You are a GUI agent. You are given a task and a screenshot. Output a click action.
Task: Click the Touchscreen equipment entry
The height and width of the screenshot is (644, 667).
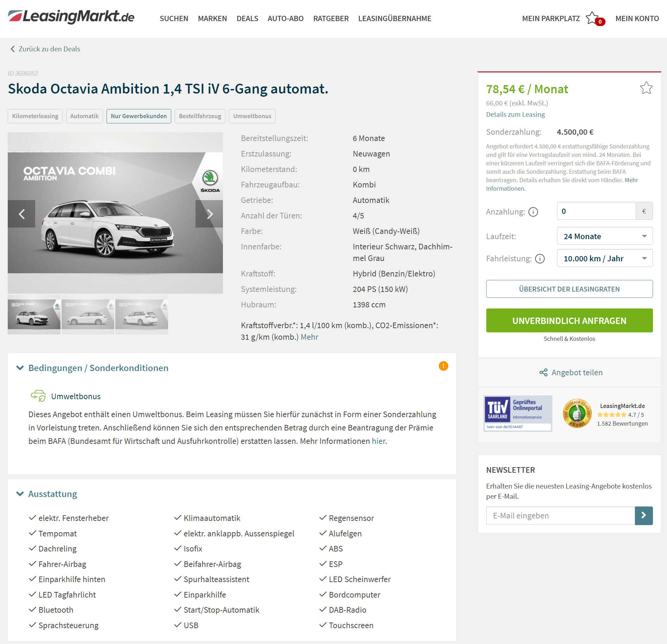[x=351, y=625]
